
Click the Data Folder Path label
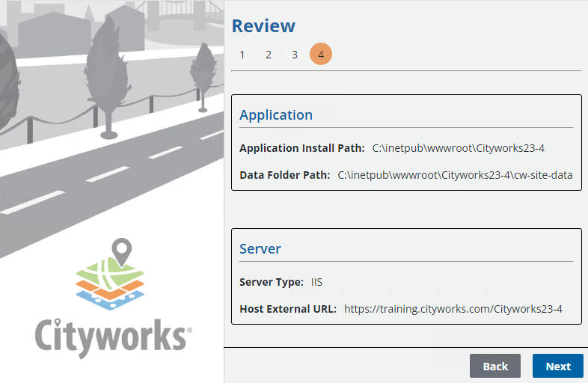pos(284,175)
